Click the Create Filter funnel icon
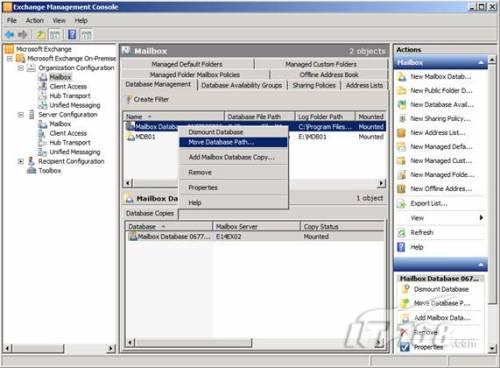 pos(128,99)
